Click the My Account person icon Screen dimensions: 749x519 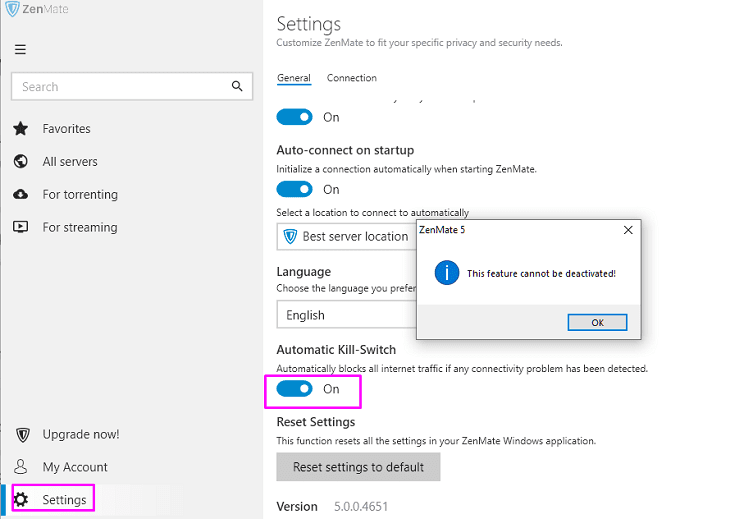pyautogui.click(x=21, y=466)
